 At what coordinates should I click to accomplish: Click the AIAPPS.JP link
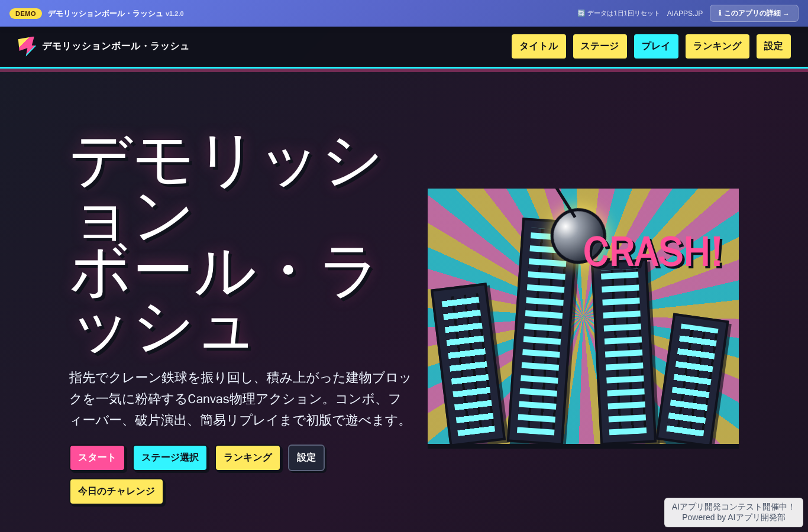(x=685, y=13)
